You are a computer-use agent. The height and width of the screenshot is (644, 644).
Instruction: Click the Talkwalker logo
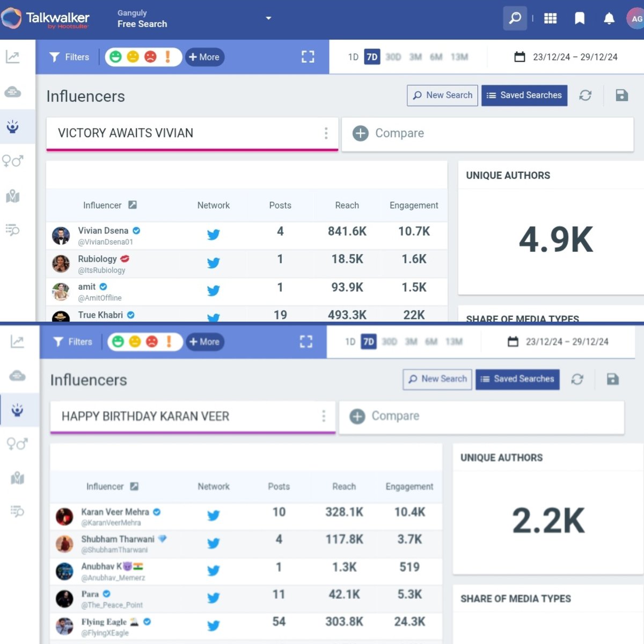coord(45,19)
